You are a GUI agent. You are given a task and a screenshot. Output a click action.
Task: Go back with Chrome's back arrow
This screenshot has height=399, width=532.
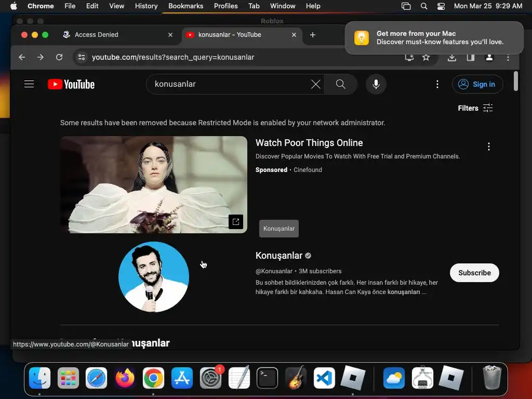click(22, 57)
